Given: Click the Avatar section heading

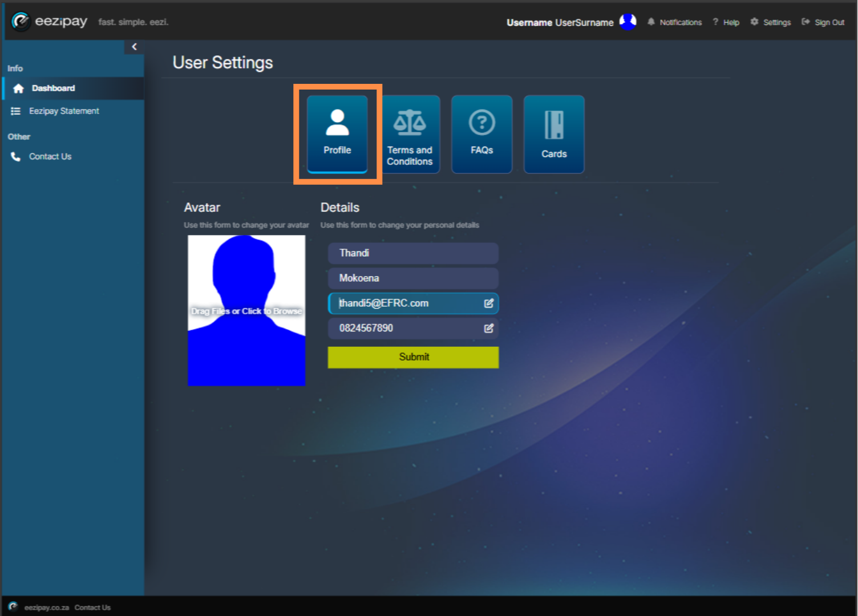Looking at the screenshot, I should [202, 208].
